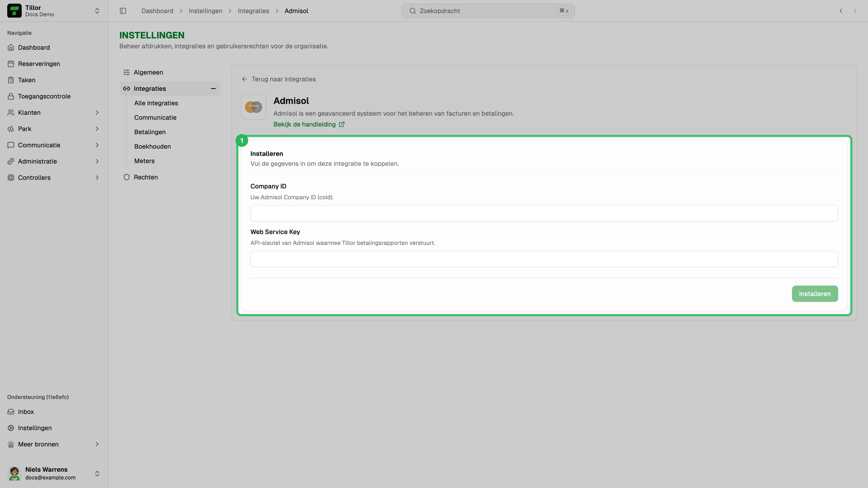
Task: Navigate back with the left arrow
Action: 841,11
